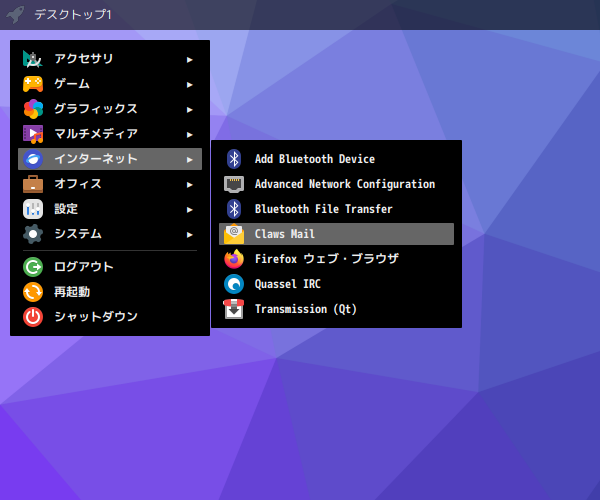
Task: Choose シャットダウン to power off
Action: (x=110, y=317)
